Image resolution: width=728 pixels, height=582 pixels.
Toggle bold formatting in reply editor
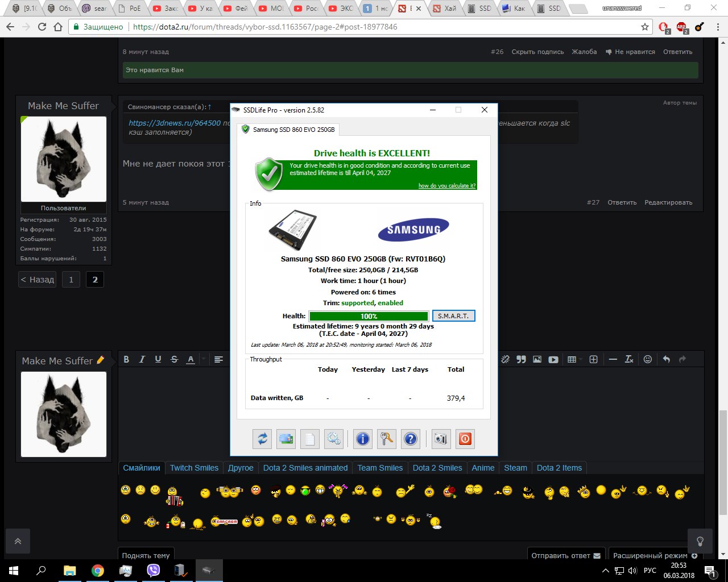(126, 359)
